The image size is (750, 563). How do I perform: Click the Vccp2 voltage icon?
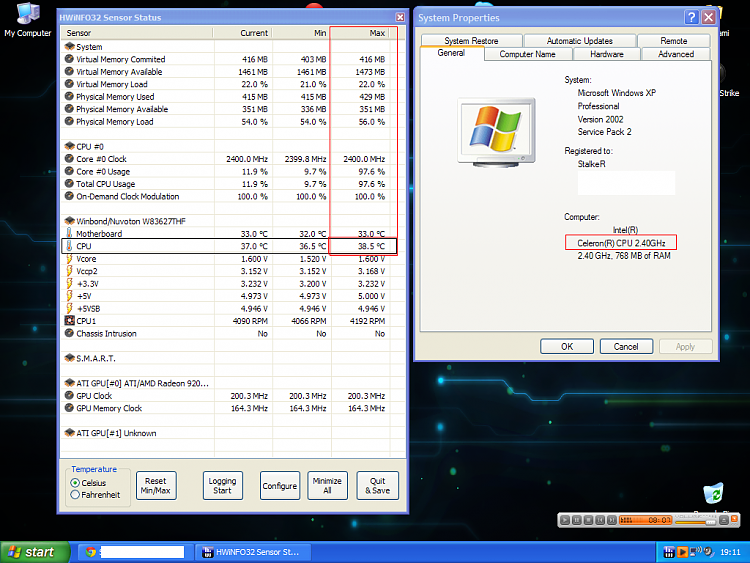click(x=69, y=271)
